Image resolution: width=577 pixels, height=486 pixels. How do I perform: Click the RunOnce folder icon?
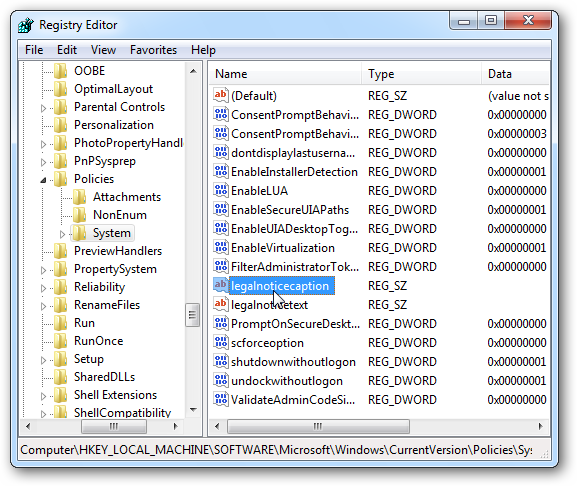60,341
